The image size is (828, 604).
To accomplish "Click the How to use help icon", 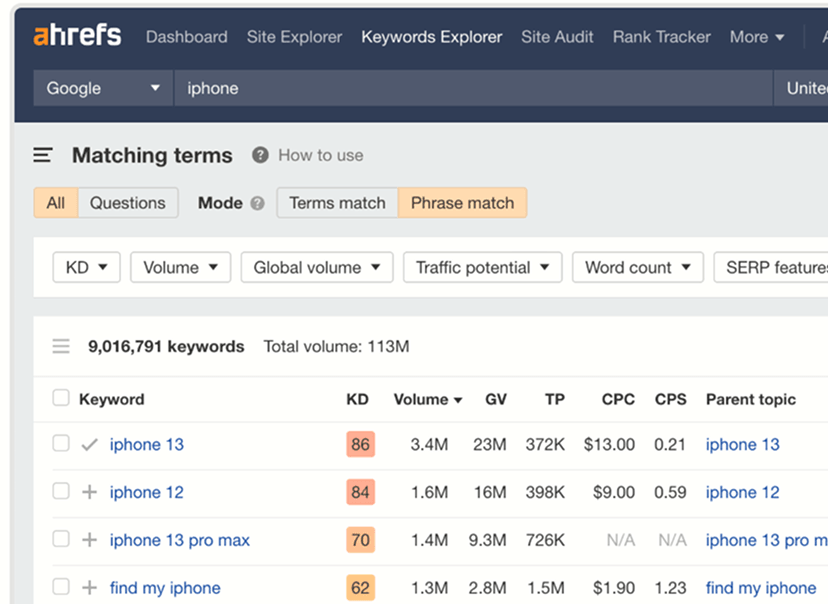I will coord(260,155).
